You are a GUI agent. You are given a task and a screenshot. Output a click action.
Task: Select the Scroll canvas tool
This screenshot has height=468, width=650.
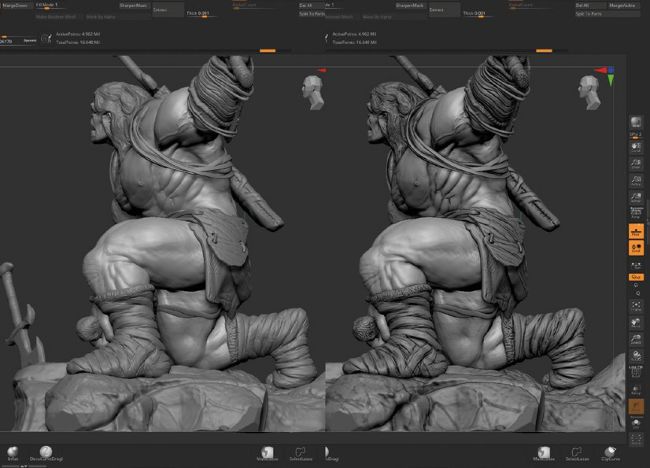point(636,149)
